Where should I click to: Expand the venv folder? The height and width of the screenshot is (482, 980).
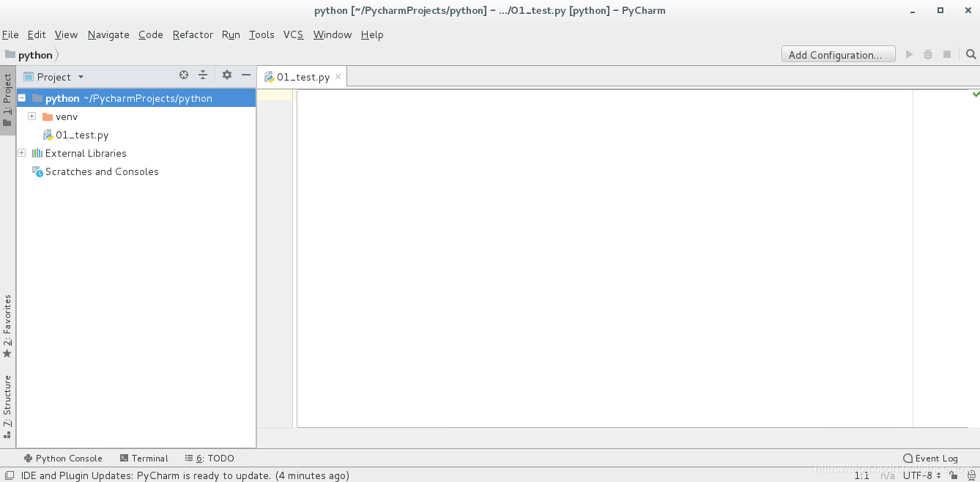[x=32, y=116]
